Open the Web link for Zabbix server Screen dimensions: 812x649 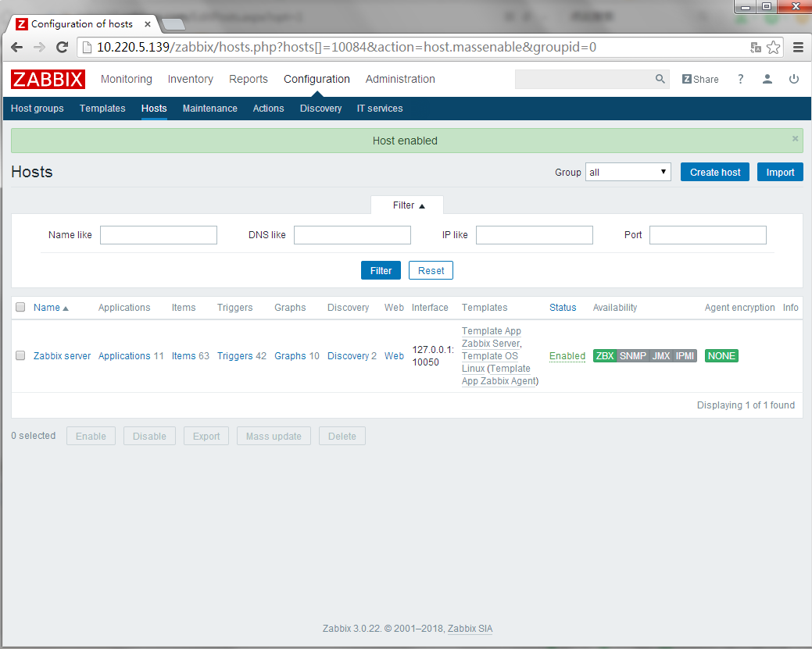tap(394, 356)
